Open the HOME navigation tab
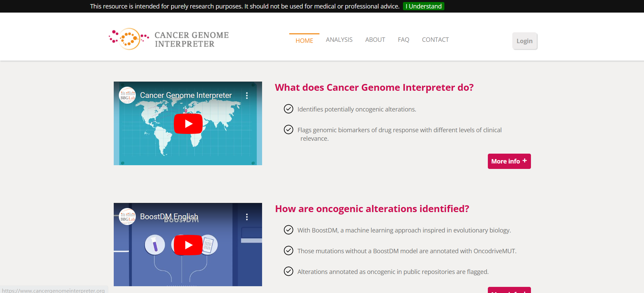 tap(304, 40)
